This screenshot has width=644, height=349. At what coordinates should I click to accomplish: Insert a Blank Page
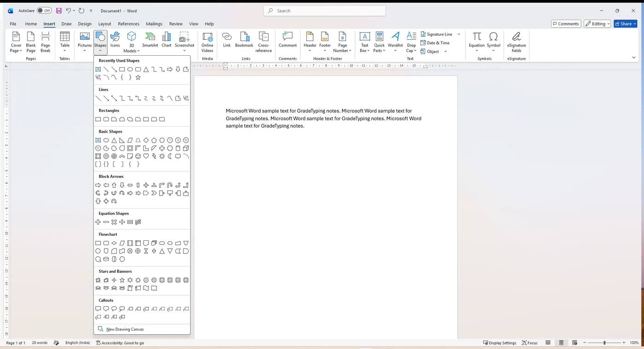click(x=31, y=42)
